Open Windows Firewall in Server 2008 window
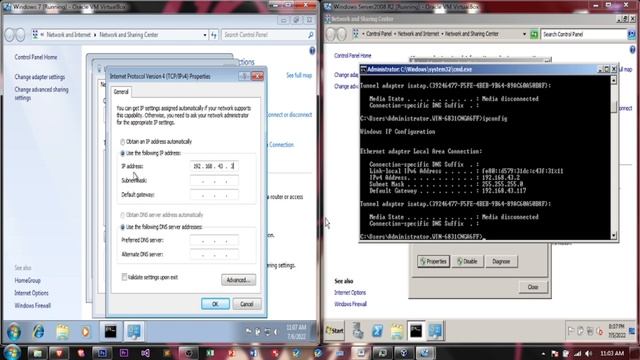This screenshot has height=360, width=640. pyautogui.click(x=350, y=304)
